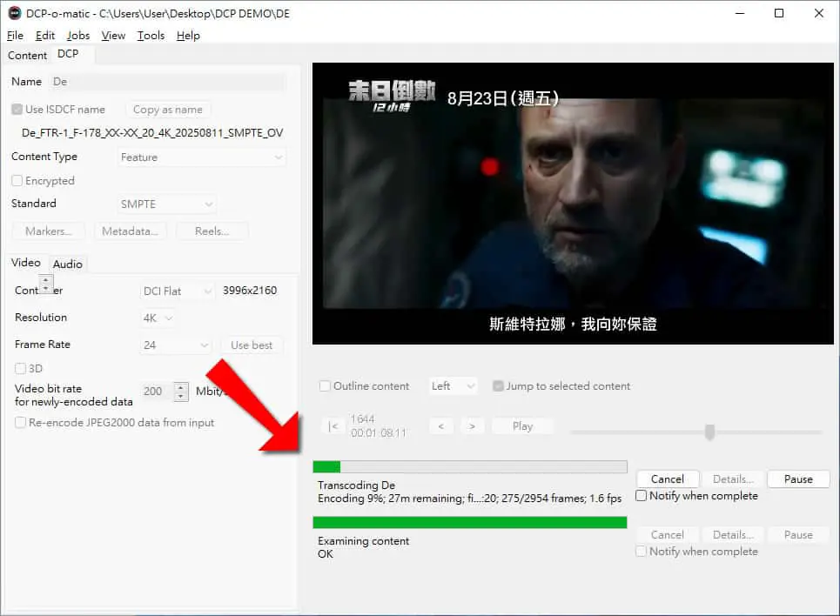The height and width of the screenshot is (616, 840).
Task: Open the Container dropdown showing DCI Flat
Action: click(x=178, y=291)
